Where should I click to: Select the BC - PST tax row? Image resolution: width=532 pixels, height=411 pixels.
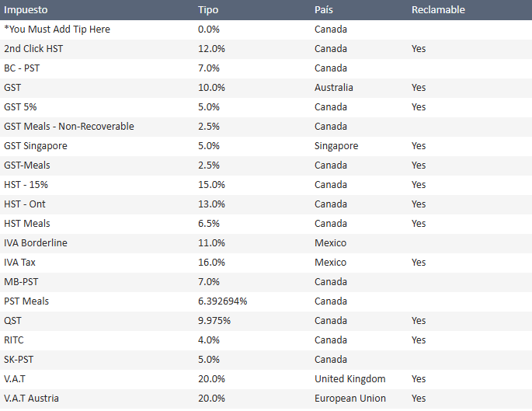pos(266,68)
